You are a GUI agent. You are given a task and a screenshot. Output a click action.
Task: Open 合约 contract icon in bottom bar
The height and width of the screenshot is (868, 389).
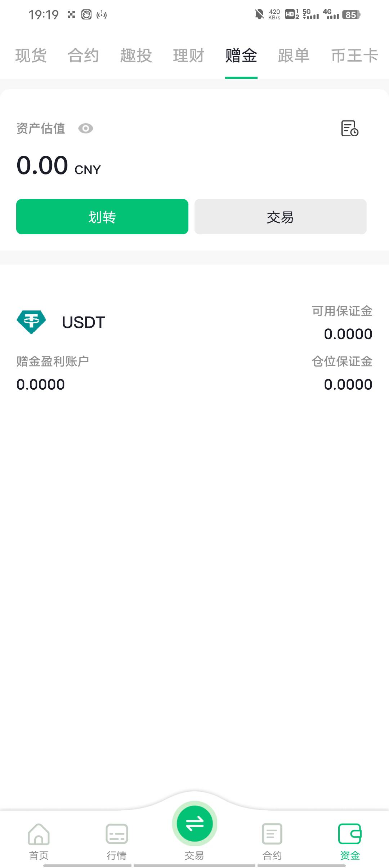[272, 834]
